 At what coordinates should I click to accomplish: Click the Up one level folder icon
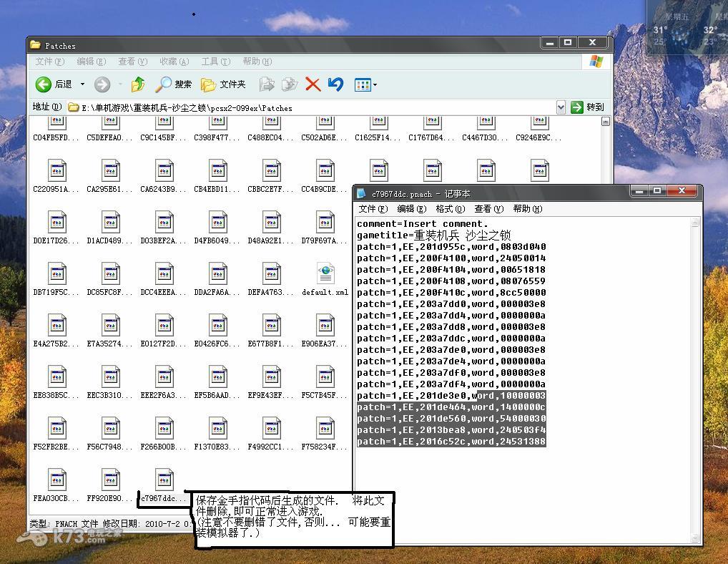point(138,84)
